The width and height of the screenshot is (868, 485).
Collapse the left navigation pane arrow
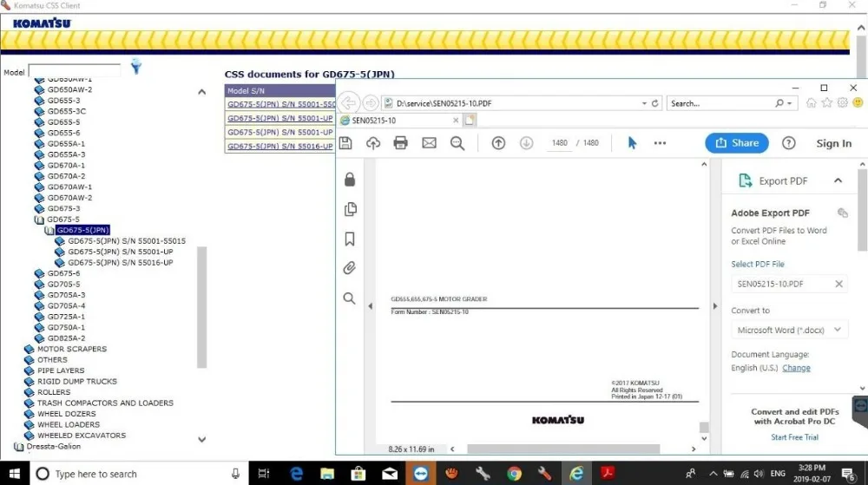point(370,305)
